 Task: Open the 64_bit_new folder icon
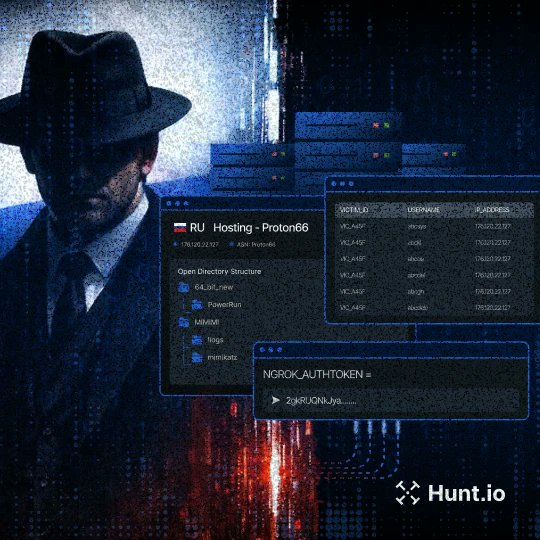click(x=184, y=287)
